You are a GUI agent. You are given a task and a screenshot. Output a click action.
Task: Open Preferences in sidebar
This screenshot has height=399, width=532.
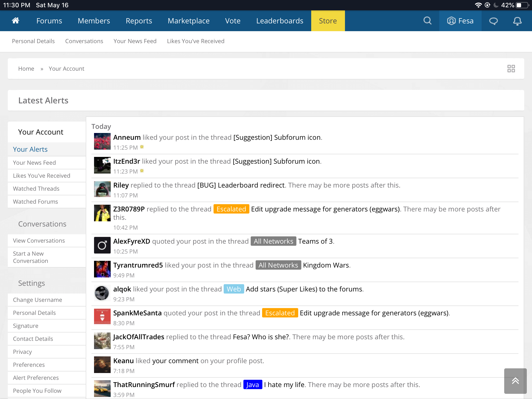pos(47,365)
